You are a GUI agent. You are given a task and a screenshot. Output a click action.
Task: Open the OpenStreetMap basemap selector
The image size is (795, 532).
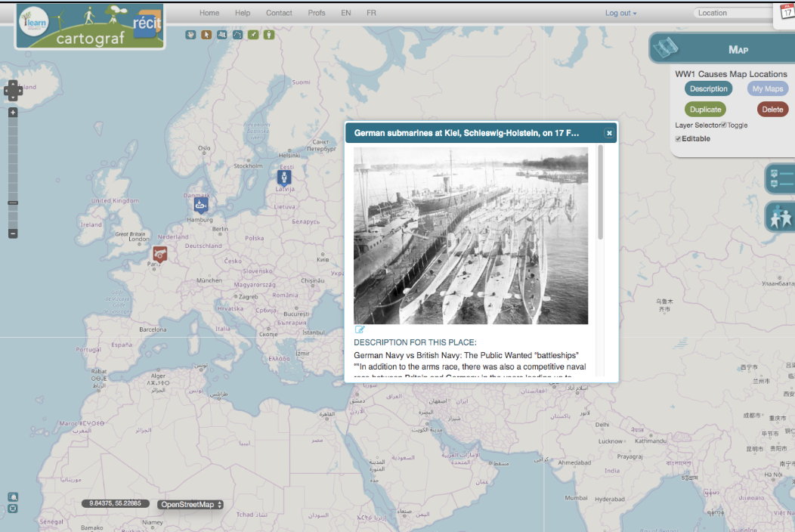[190, 504]
